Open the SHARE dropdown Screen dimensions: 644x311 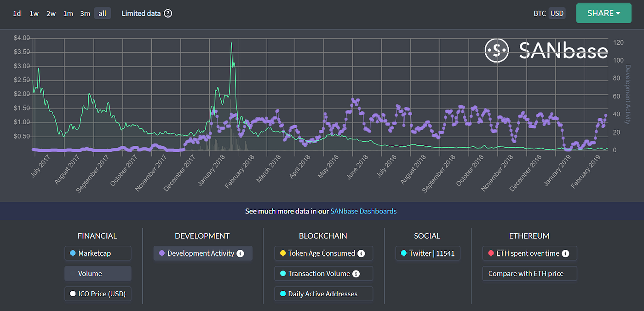pos(604,13)
